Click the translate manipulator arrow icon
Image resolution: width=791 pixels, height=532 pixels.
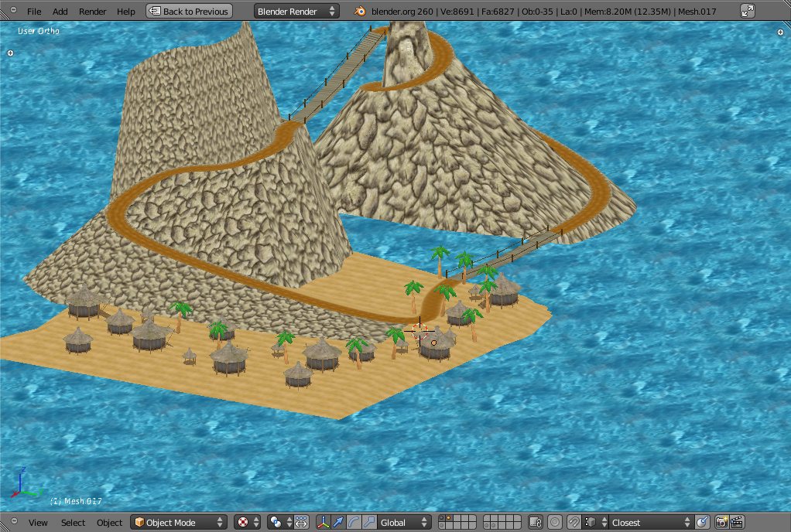click(x=339, y=523)
